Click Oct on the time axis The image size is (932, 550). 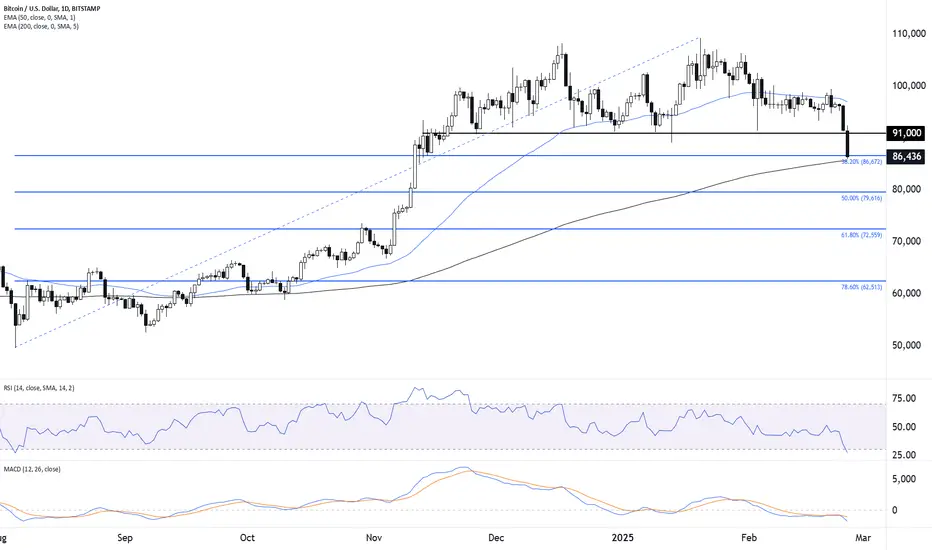[x=247, y=538]
